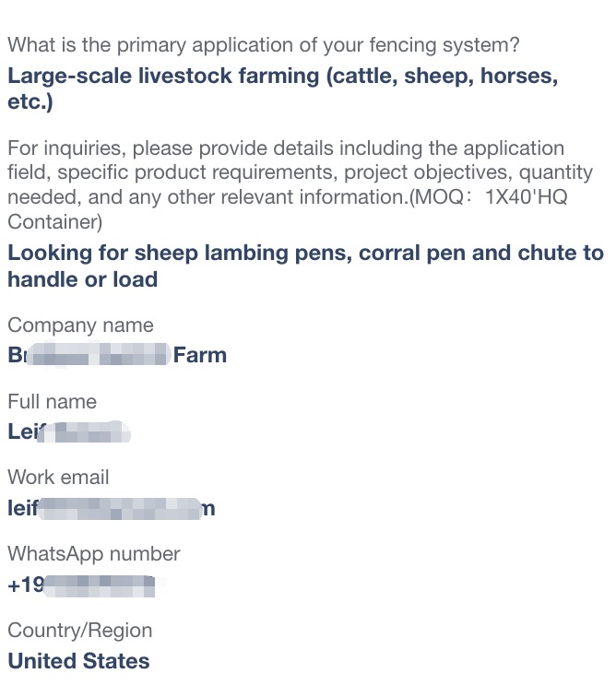Click the primary application question text

click(264, 45)
